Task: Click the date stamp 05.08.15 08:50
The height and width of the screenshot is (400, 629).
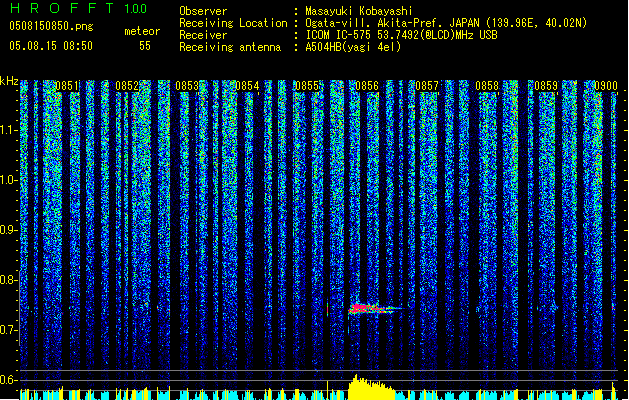Action: tap(51, 46)
